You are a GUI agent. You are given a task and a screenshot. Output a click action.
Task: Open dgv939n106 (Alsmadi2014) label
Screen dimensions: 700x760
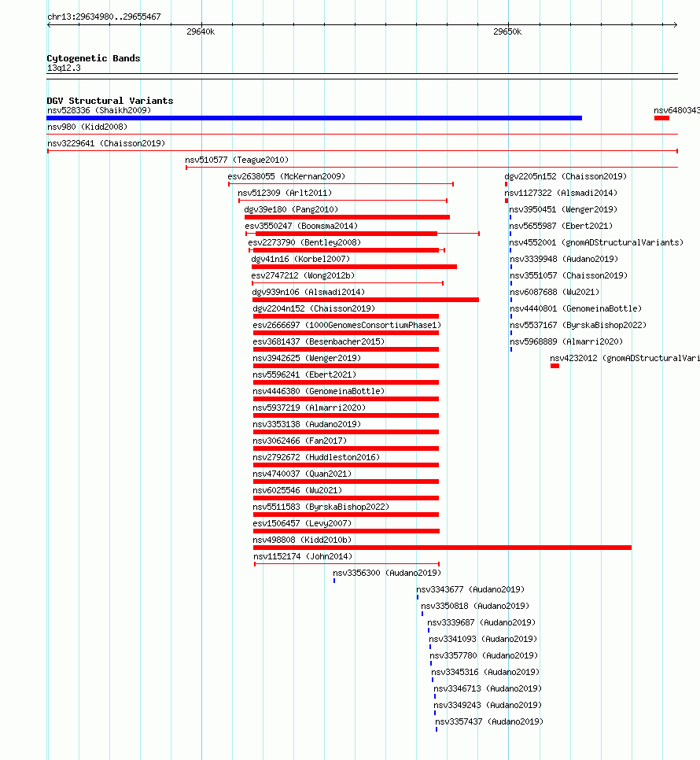click(308, 292)
